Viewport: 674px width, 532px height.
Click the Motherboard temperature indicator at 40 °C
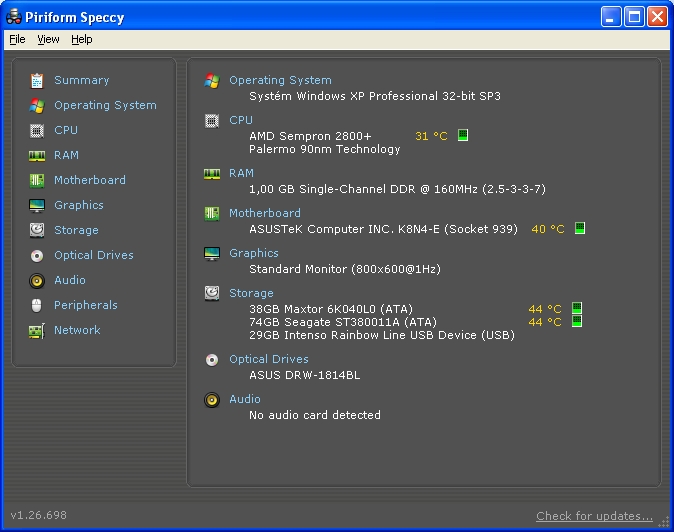(x=580, y=229)
